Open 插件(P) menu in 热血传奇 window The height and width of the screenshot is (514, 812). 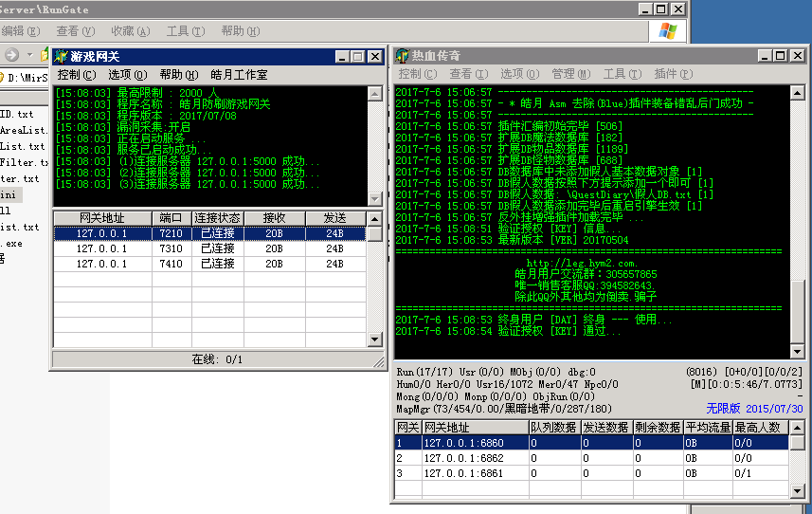[674, 74]
